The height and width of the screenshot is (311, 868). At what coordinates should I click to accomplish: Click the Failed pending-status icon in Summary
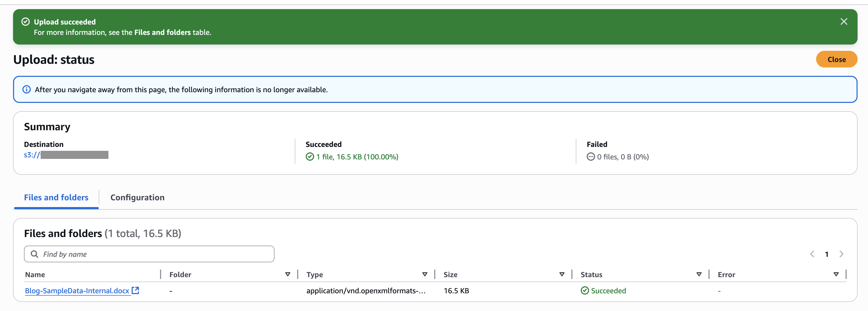pos(590,157)
